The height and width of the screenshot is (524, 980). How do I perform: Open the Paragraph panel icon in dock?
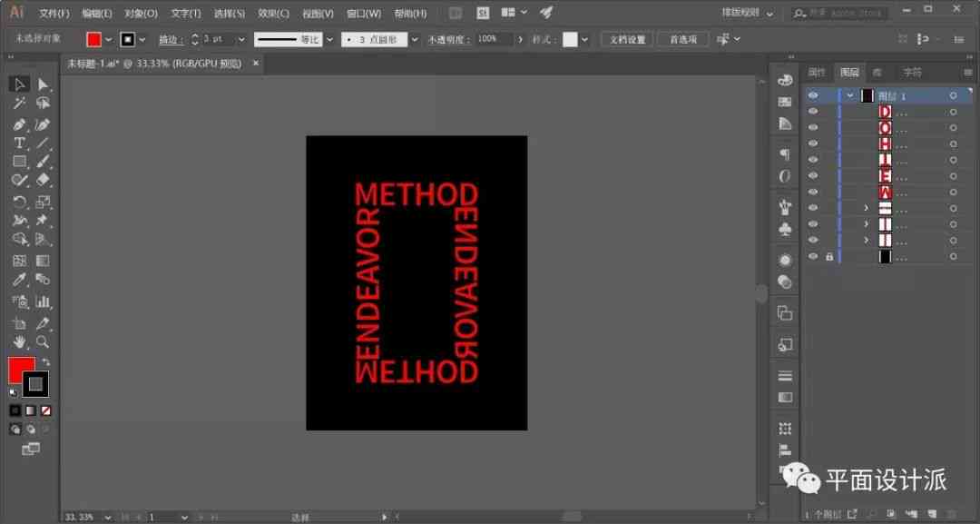pyautogui.click(x=785, y=153)
